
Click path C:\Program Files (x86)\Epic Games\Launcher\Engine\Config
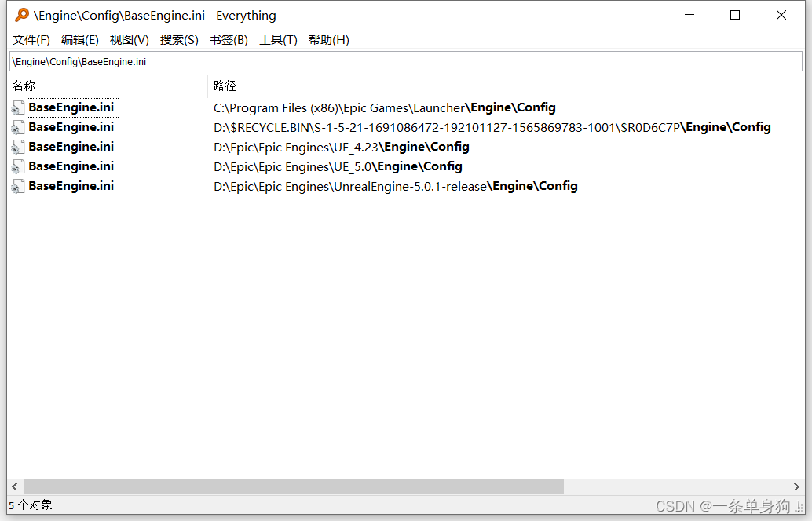385,107
